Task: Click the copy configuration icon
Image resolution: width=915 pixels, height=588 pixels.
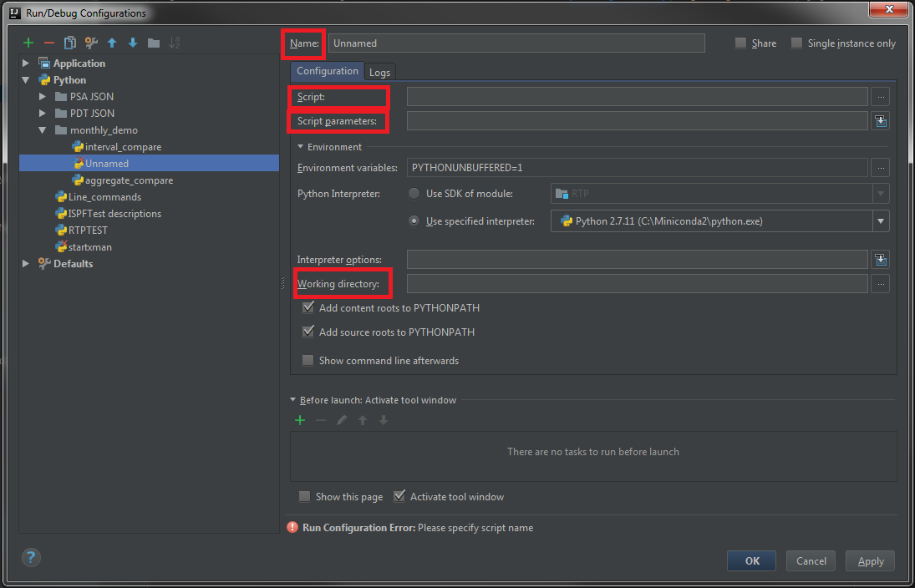Action: coord(70,43)
